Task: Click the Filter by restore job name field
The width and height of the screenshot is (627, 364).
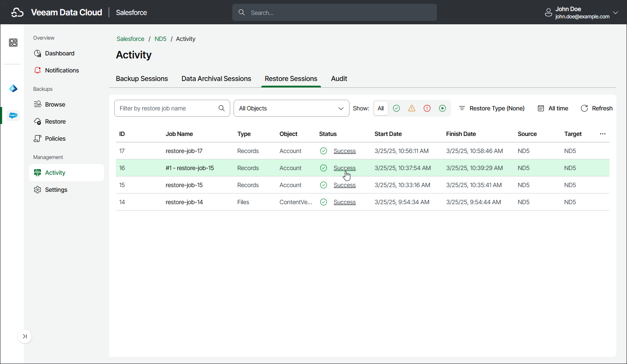Action: pyautogui.click(x=172, y=108)
